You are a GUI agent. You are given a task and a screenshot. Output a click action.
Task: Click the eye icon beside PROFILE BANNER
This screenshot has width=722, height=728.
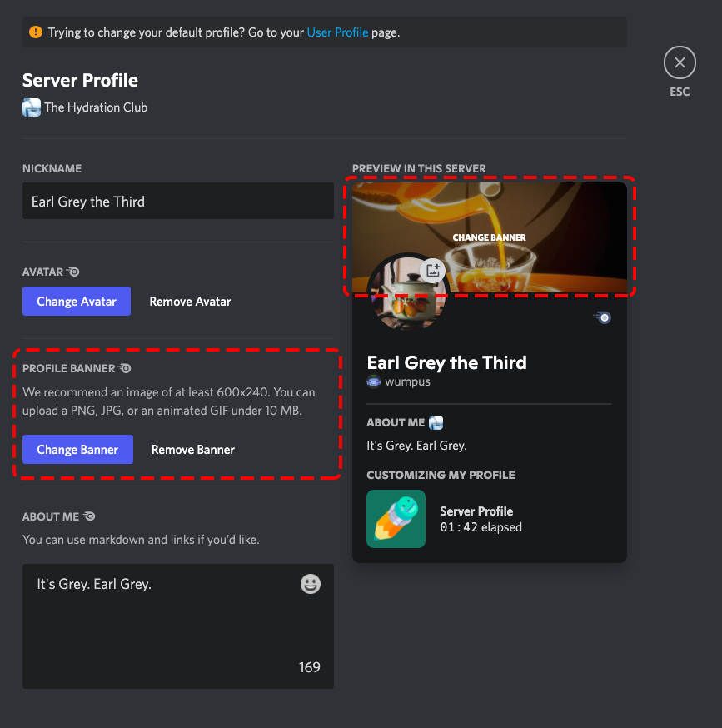pos(125,367)
